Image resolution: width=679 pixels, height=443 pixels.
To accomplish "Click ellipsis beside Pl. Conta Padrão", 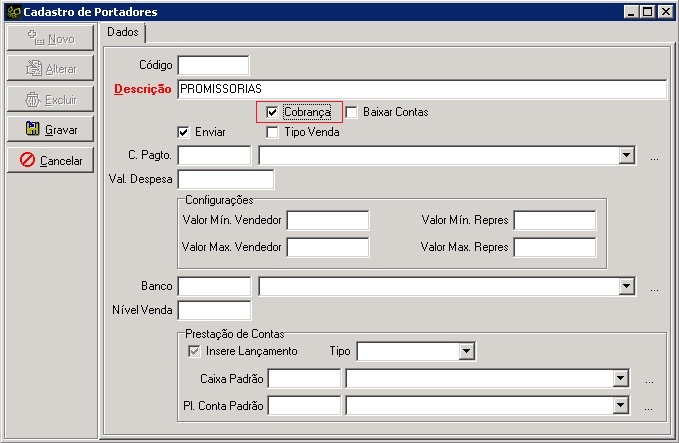I will coord(649,406).
